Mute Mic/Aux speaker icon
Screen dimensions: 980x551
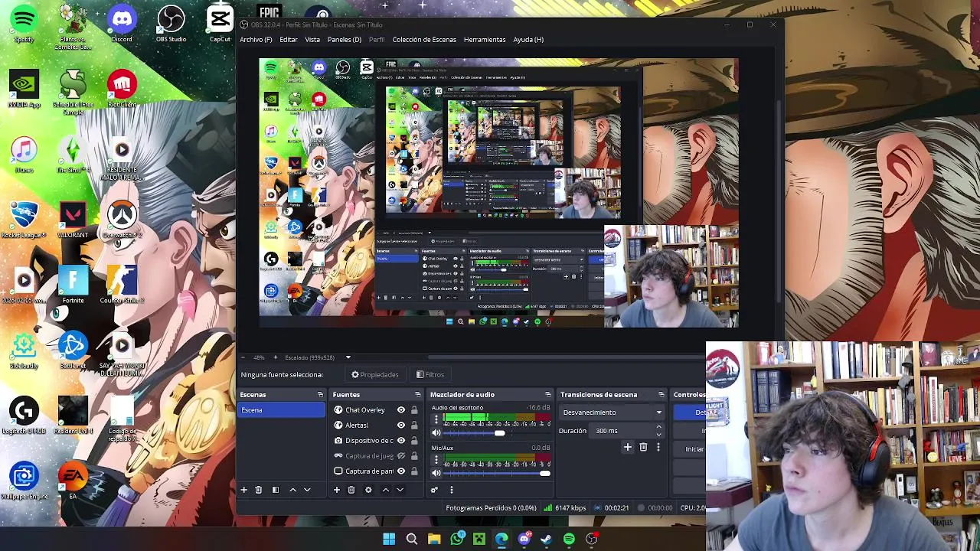point(436,473)
